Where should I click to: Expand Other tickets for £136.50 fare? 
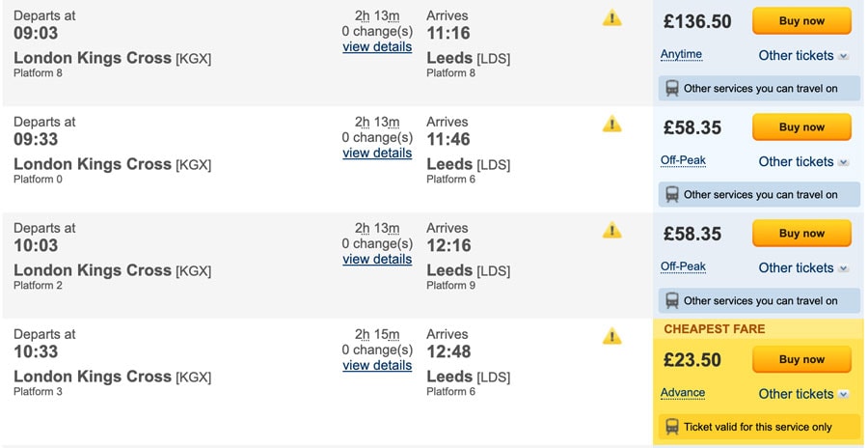803,55
